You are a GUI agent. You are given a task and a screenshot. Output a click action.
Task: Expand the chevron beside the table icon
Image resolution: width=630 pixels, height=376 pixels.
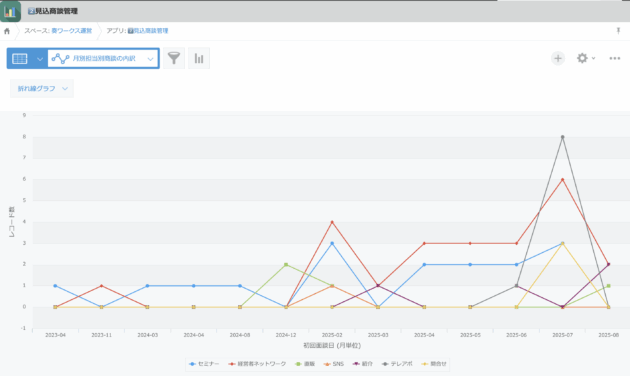pyautogui.click(x=40, y=59)
